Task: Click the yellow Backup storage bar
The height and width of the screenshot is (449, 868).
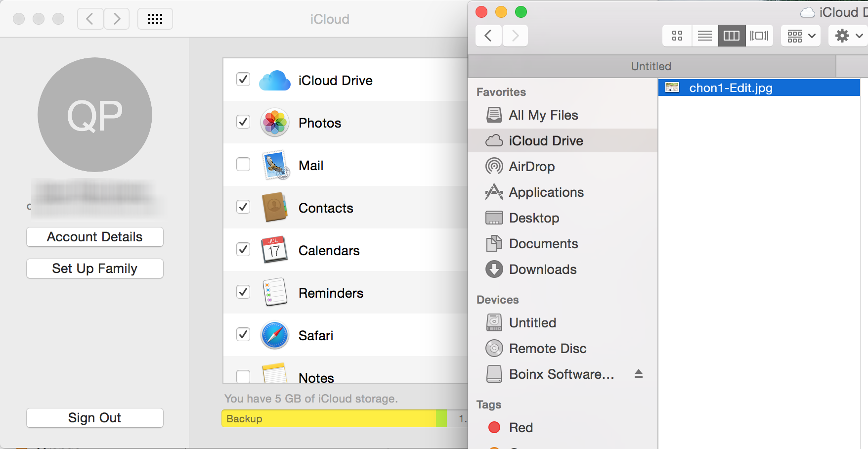Action: (x=329, y=418)
